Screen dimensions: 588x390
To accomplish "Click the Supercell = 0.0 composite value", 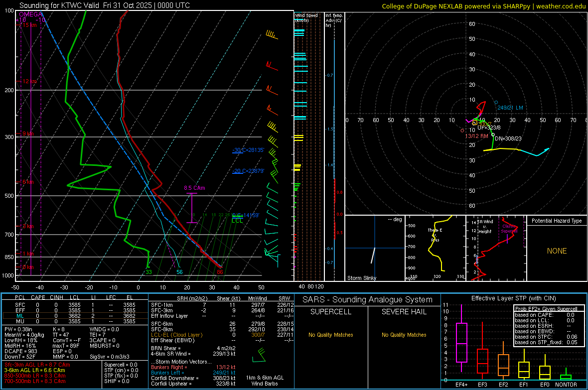I will pyautogui.click(x=121, y=365).
